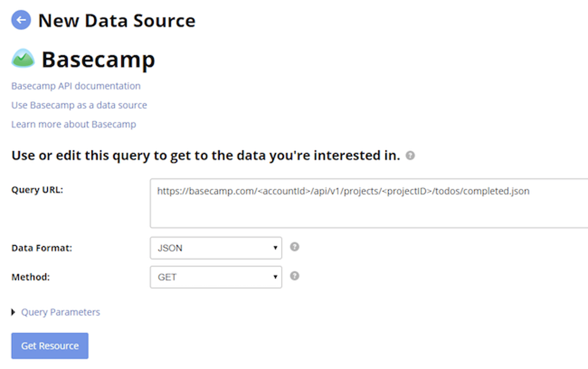This screenshot has width=588, height=369.
Task: Click the Query Parameters disclosure triangle
Action: (13, 312)
